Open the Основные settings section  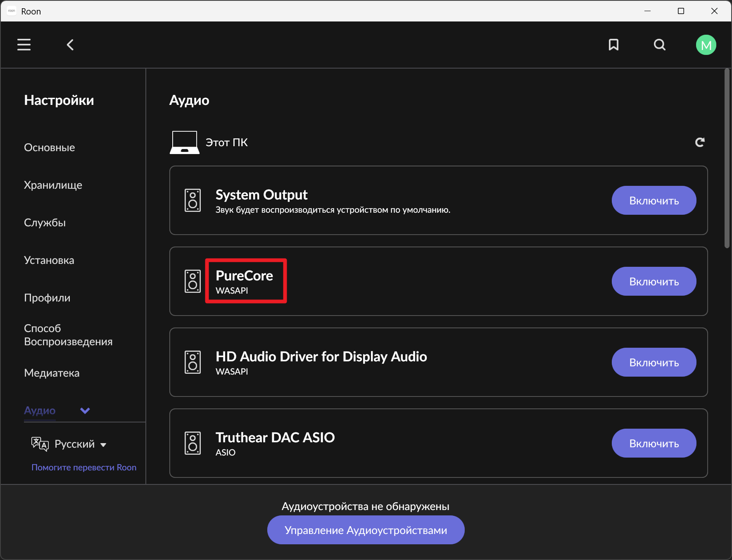[x=50, y=147]
